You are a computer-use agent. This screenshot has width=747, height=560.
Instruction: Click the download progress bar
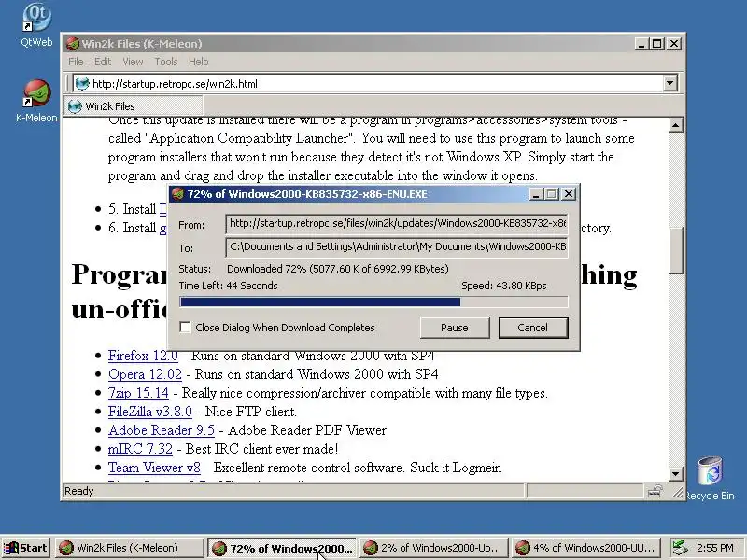374,301
